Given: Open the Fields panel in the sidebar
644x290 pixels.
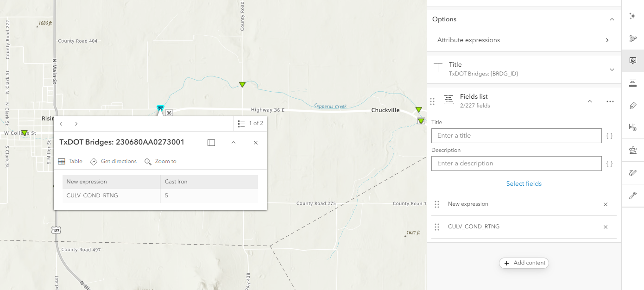Looking at the screenshot, I should pos(633,83).
